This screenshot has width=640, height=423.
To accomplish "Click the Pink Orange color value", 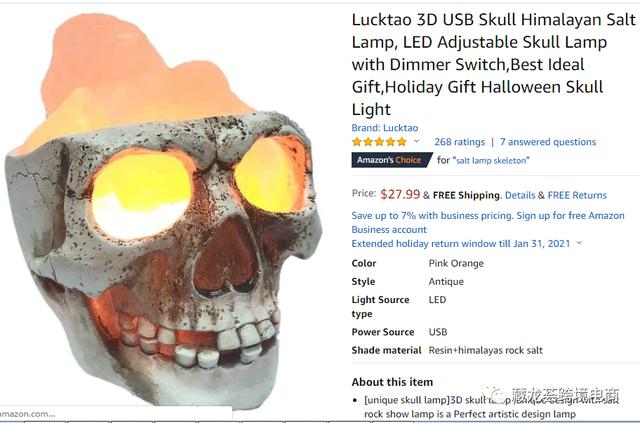I will pos(456,263).
